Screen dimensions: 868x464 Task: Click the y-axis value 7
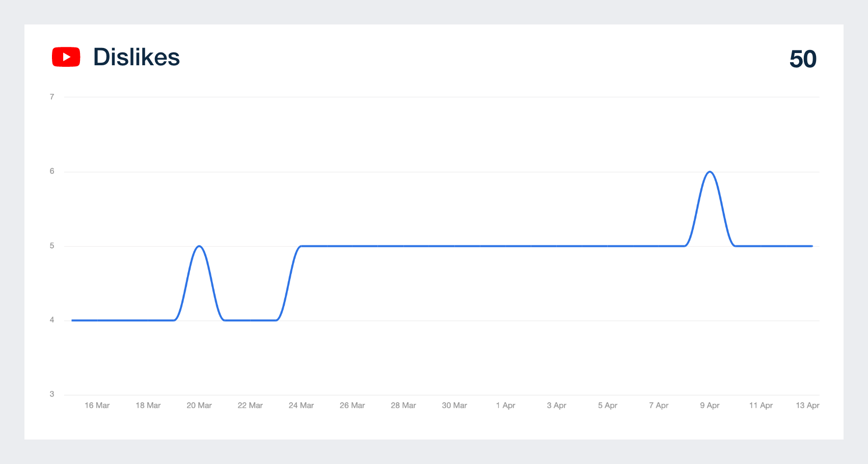pos(52,97)
